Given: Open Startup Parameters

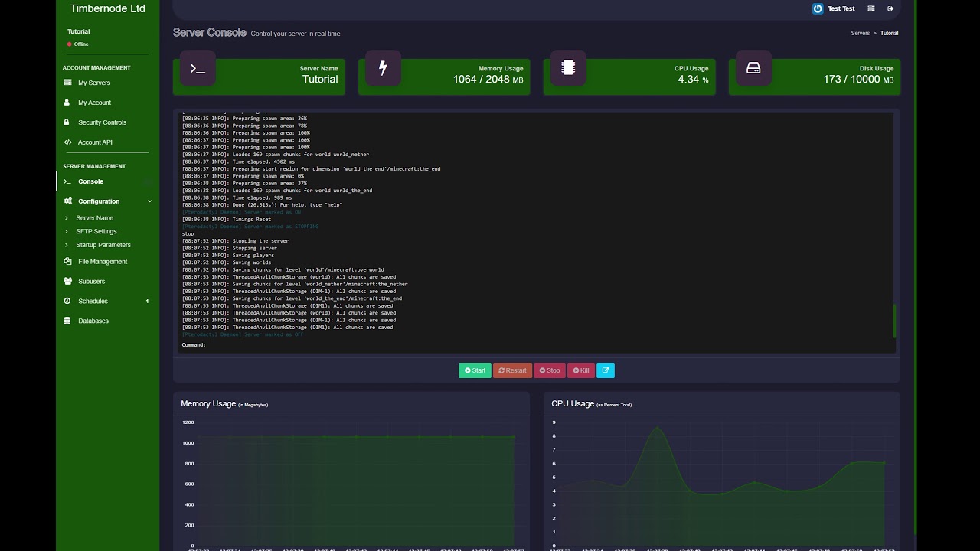Looking at the screenshot, I should 103,245.
